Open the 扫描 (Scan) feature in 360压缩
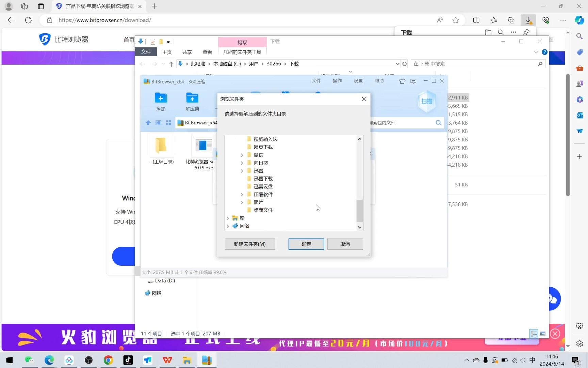The width and height of the screenshot is (588, 368). tap(427, 101)
